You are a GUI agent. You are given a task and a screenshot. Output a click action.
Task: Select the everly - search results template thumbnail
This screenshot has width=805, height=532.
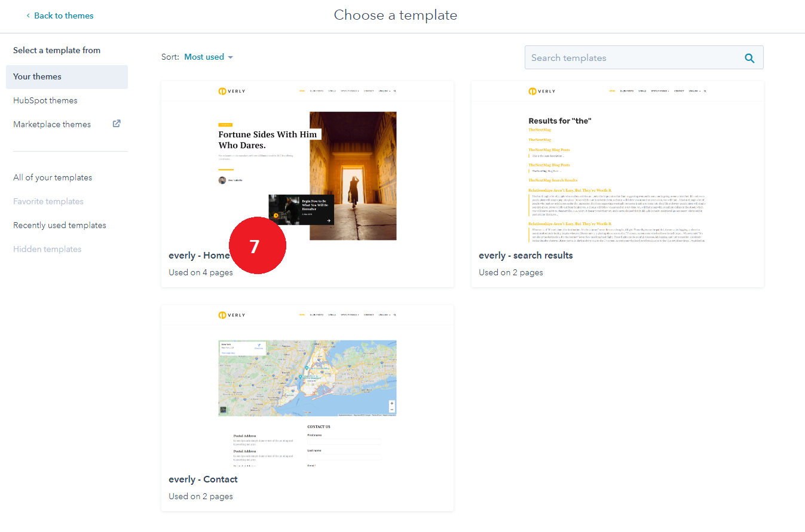coord(617,162)
